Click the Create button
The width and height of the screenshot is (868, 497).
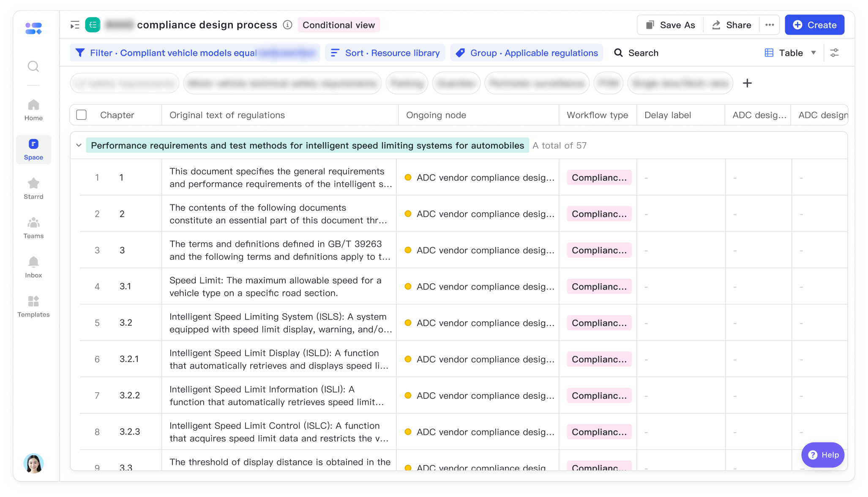point(814,25)
